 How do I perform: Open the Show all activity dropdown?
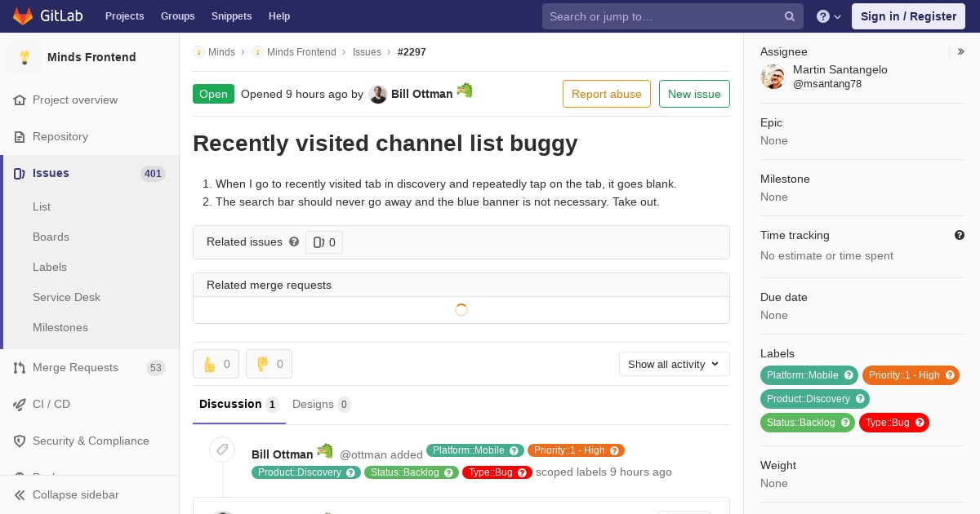(x=674, y=364)
